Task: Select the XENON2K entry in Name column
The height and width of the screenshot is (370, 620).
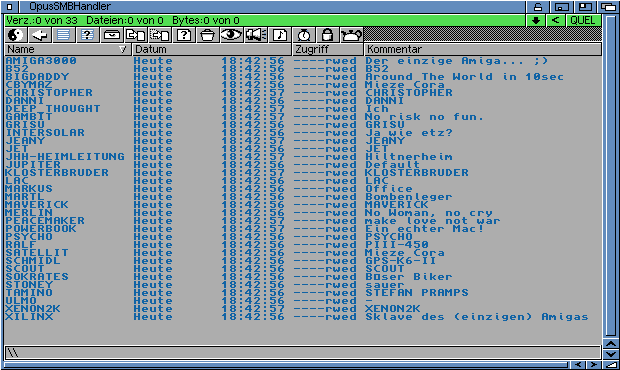Action: 33,309
